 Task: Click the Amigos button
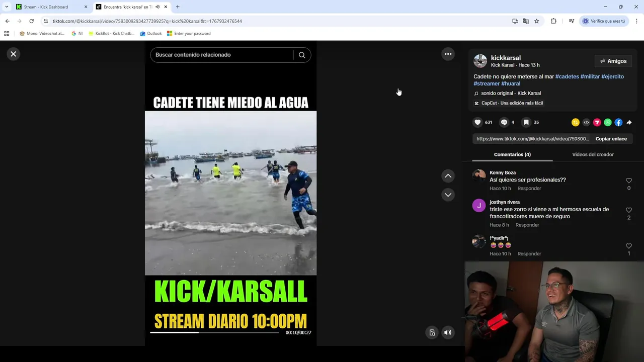pyautogui.click(x=613, y=61)
